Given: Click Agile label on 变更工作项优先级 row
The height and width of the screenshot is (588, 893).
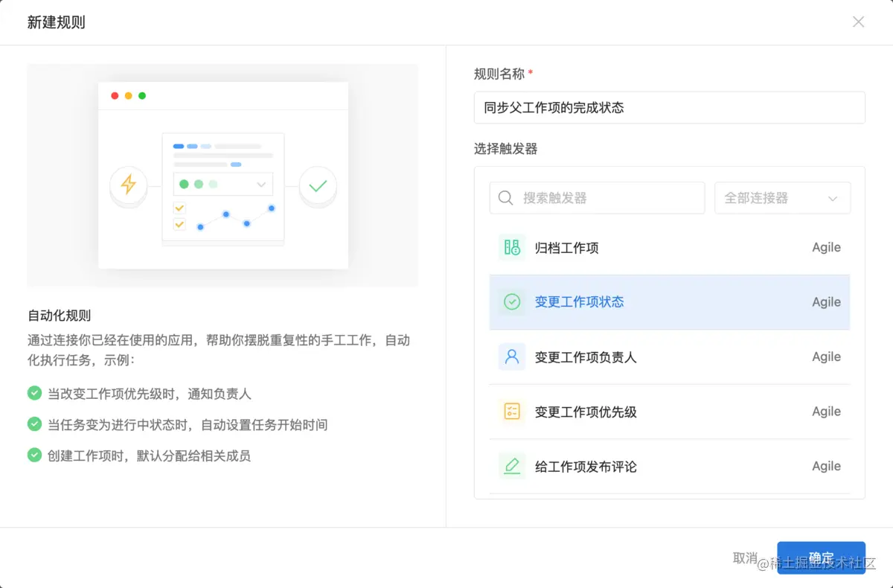Looking at the screenshot, I should point(826,412).
